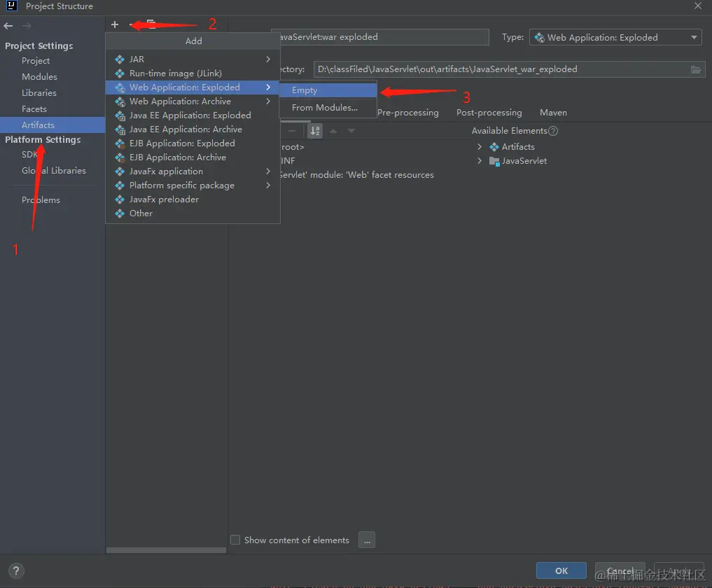The height and width of the screenshot is (588, 712).
Task: Click the Other artifact type icon
Action: tap(120, 214)
